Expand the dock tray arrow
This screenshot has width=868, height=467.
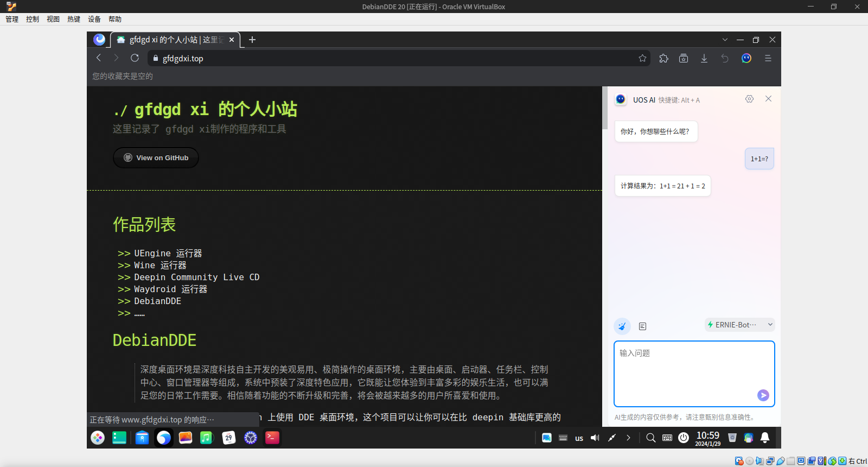tap(628, 438)
